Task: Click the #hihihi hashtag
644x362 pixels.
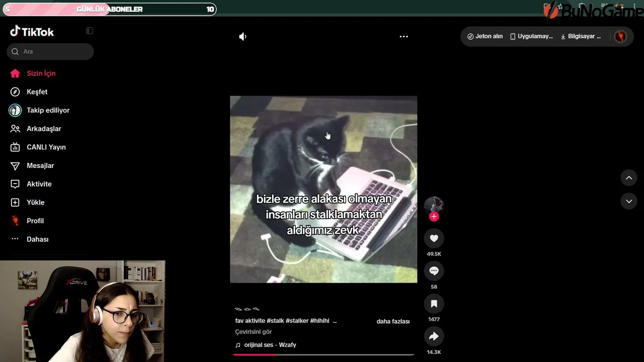Action: 319,321
